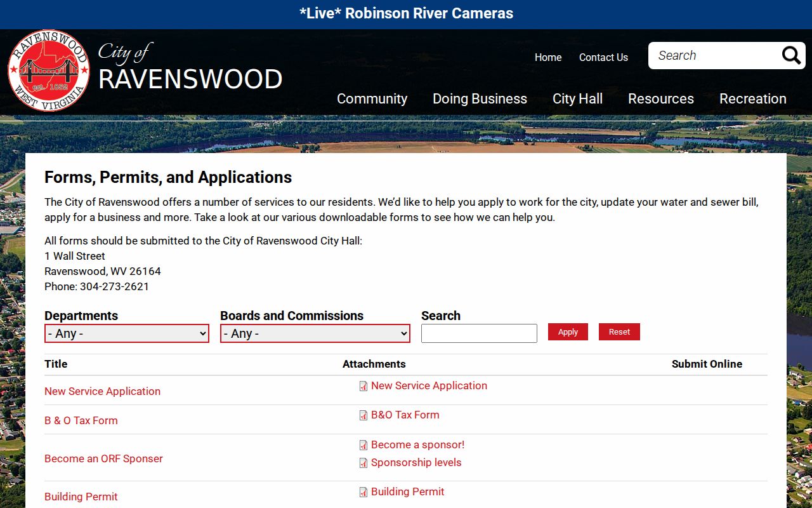Viewport: 812px width, 508px height.
Task: Open the B & O Tax Form title link
Action: pos(81,420)
